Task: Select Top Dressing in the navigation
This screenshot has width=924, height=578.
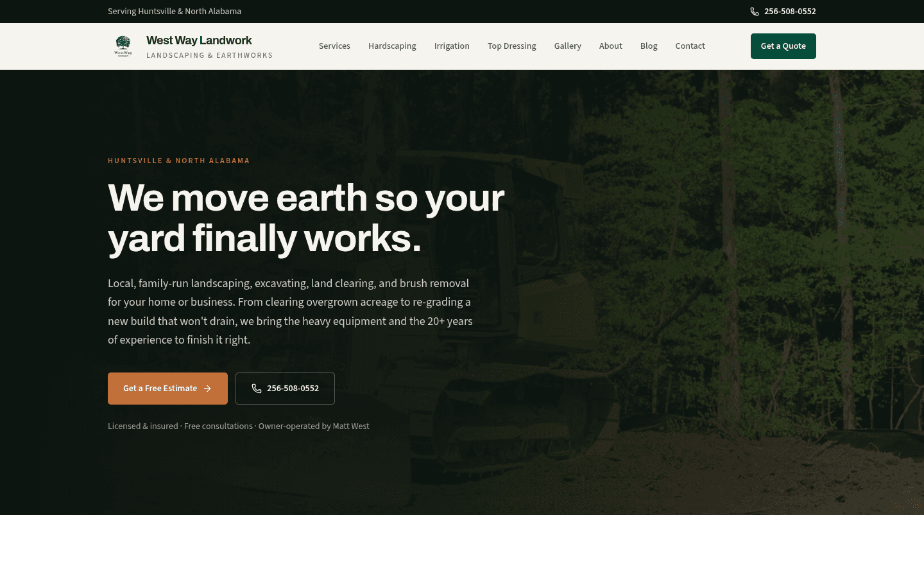Action: tap(512, 46)
